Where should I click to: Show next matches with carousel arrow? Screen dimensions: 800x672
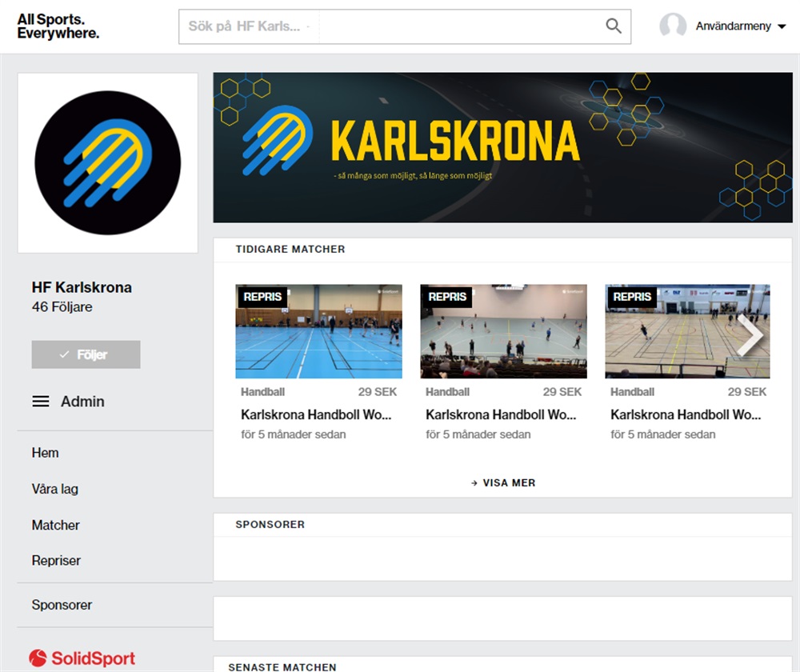[750, 334]
